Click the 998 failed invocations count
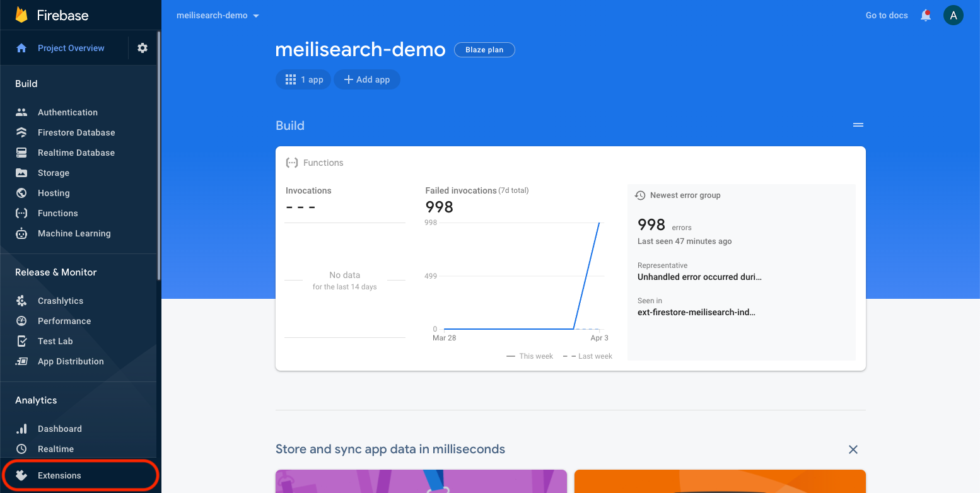The height and width of the screenshot is (493, 980). tap(440, 207)
